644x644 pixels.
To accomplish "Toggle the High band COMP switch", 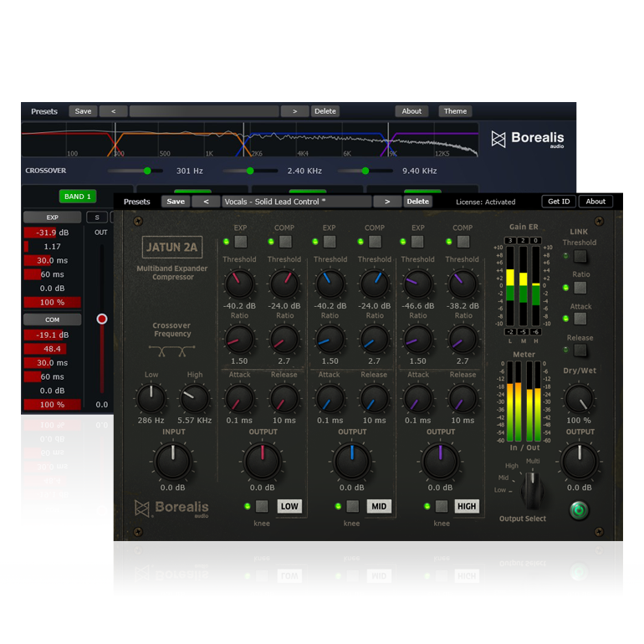I will 463,242.
